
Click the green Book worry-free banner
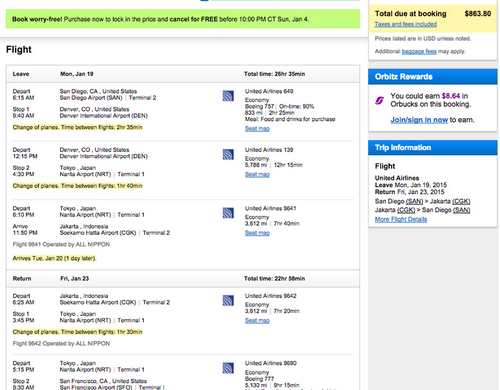click(x=183, y=19)
